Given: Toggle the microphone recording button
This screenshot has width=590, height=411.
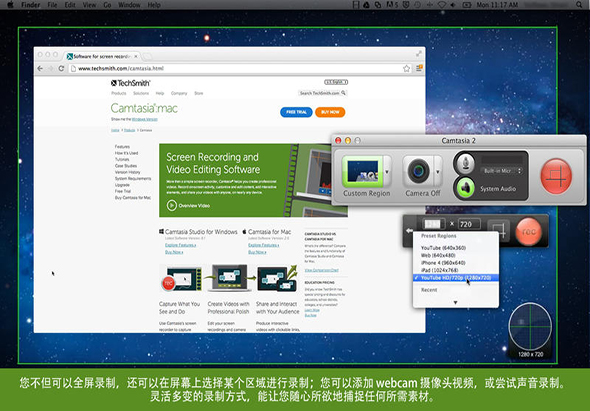Looking at the screenshot, I should (x=466, y=163).
